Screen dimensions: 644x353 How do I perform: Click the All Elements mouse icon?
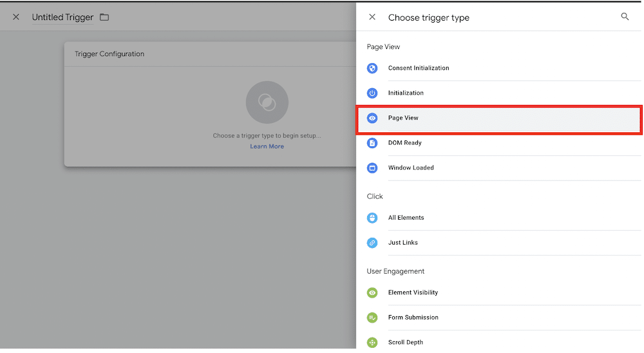tap(372, 218)
